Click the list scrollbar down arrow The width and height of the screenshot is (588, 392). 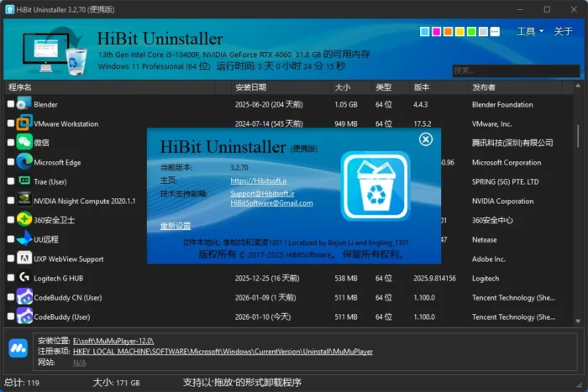click(578, 321)
